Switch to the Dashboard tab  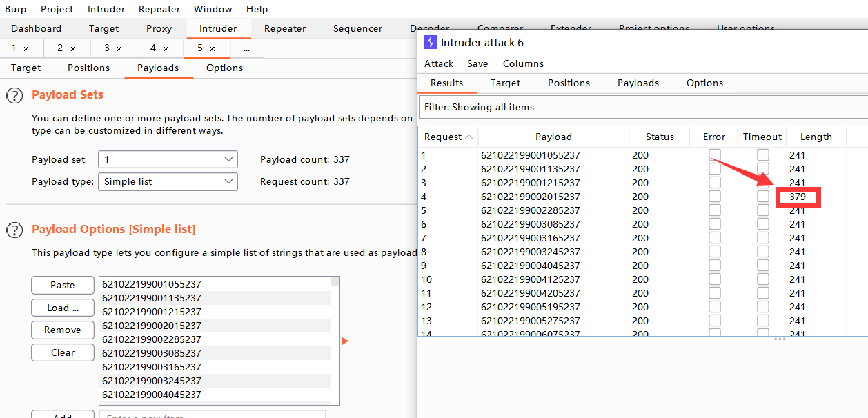[x=36, y=28]
